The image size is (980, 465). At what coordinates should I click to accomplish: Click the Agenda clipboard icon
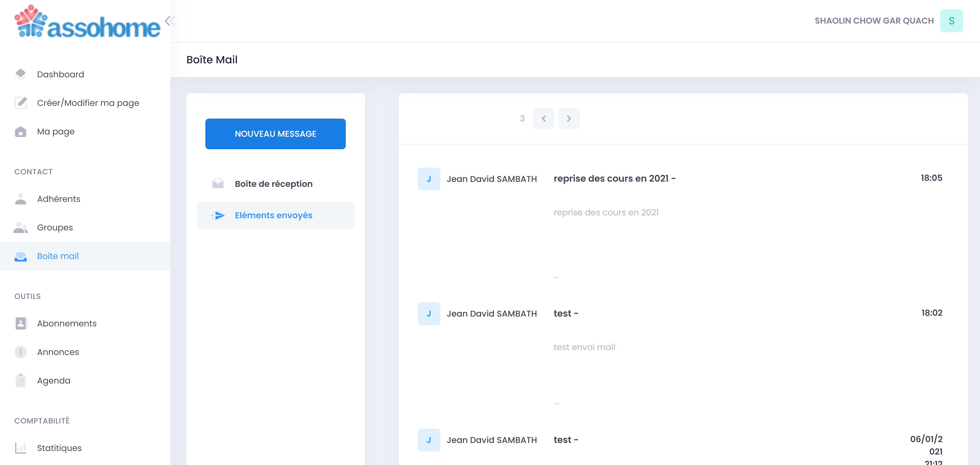[21, 380]
